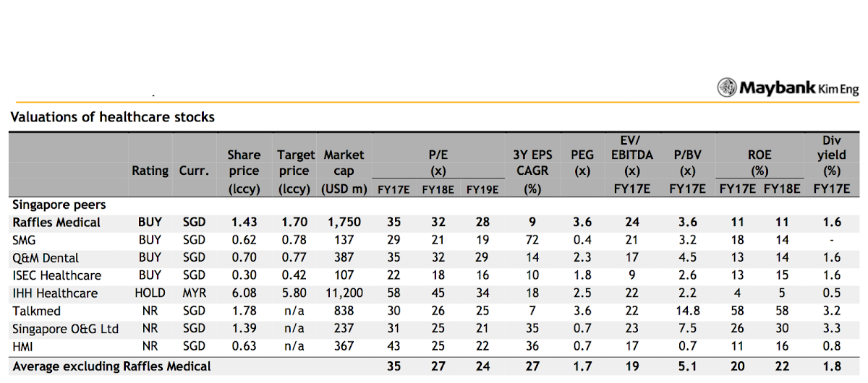
Task: Click the EV/EBITDA column header
Action: point(632,164)
